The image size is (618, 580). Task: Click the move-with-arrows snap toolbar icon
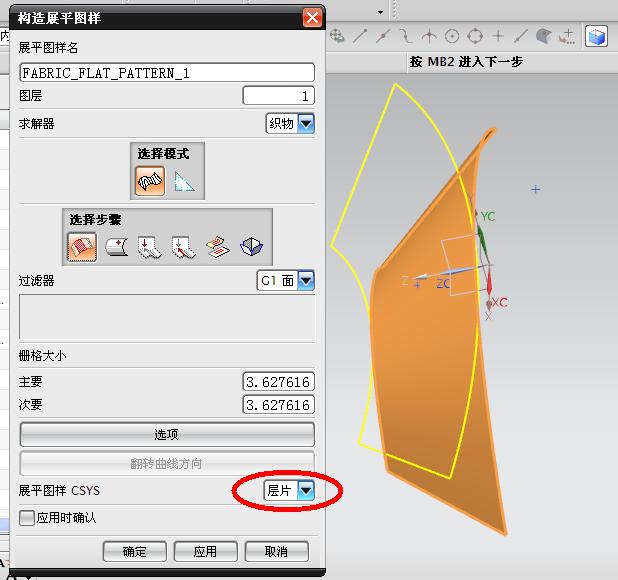[337, 36]
